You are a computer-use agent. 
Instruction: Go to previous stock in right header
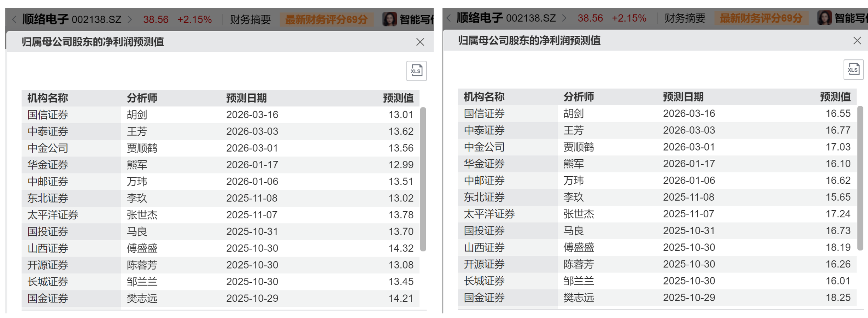point(449,18)
